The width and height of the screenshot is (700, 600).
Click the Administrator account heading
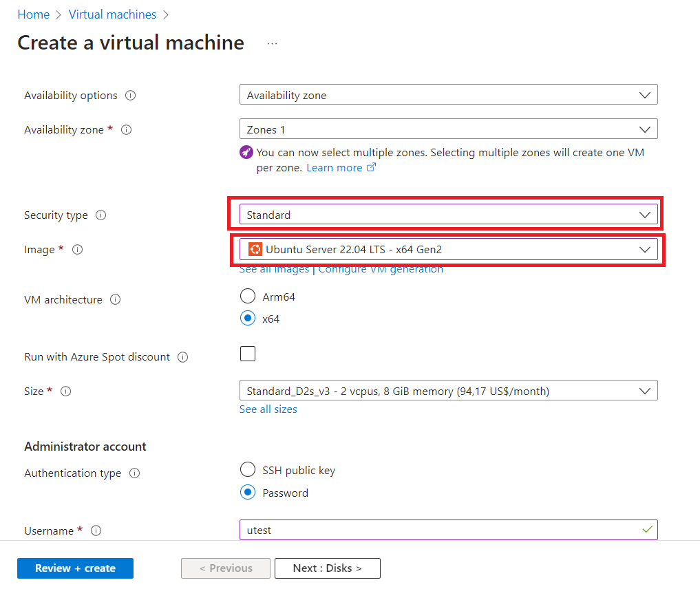tap(85, 447)
